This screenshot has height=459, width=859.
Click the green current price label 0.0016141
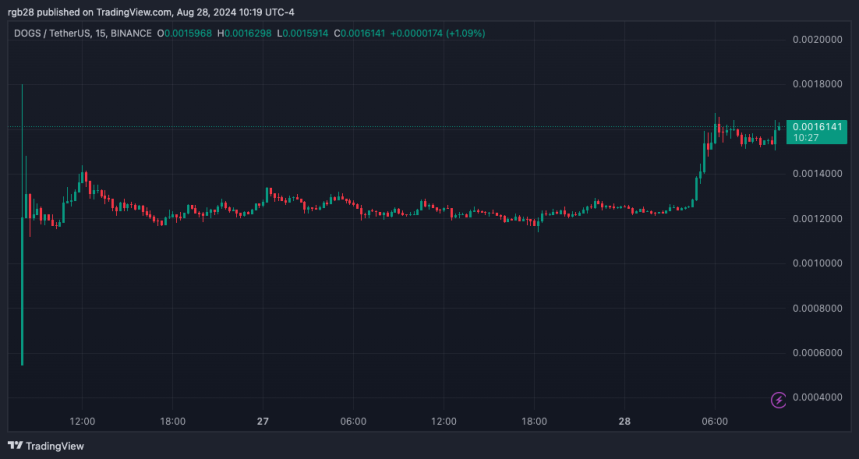[817, 127]
